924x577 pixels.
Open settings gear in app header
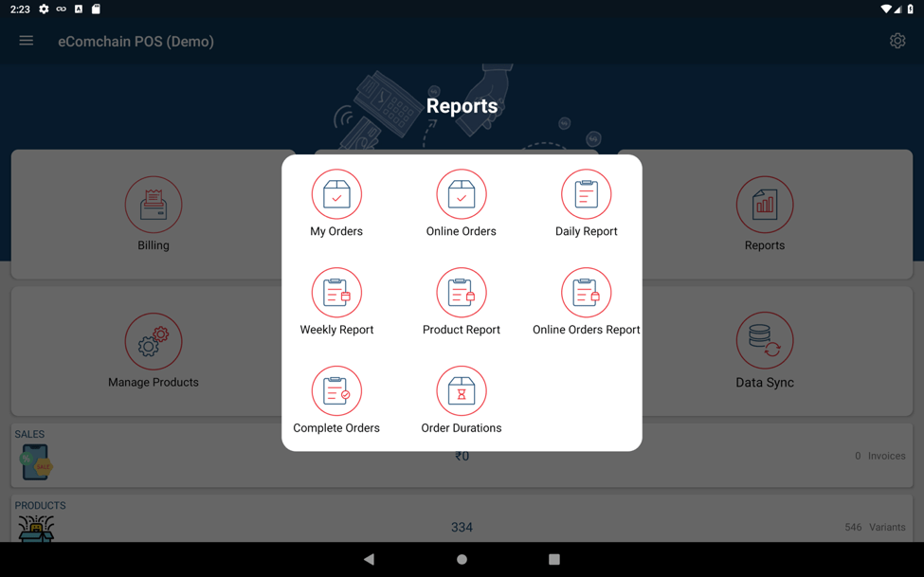click(x=897, y=41)
